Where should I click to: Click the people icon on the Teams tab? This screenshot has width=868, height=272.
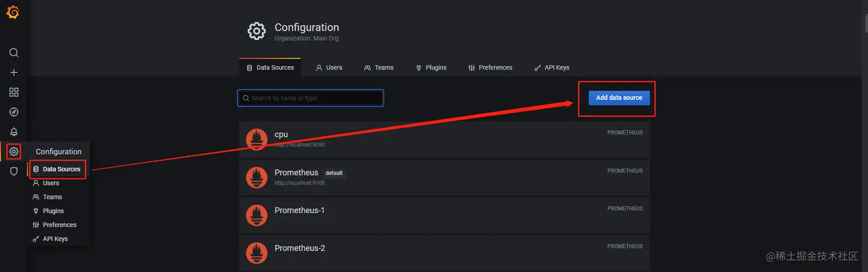(x=367, y=68)
